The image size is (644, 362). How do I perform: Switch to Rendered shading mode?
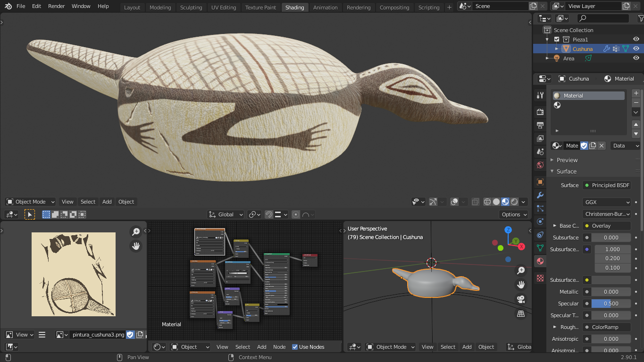point(514,202)
